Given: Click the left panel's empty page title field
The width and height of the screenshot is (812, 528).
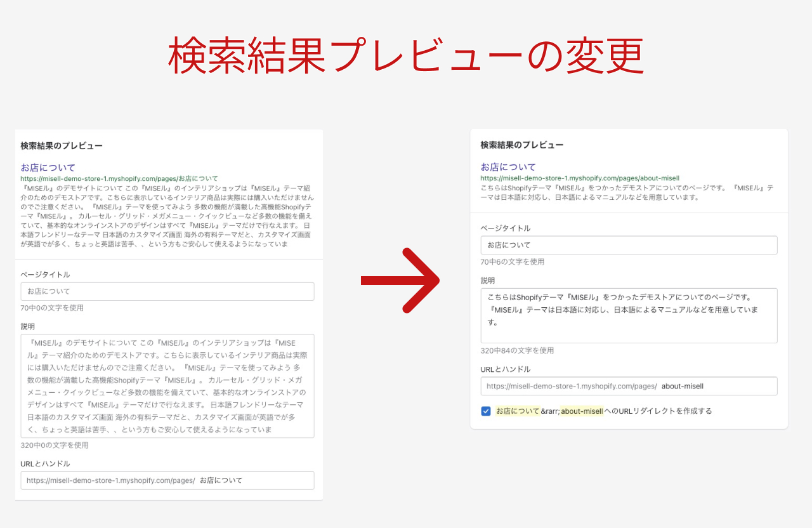Looking at the screenshot, I should [167, 291].
